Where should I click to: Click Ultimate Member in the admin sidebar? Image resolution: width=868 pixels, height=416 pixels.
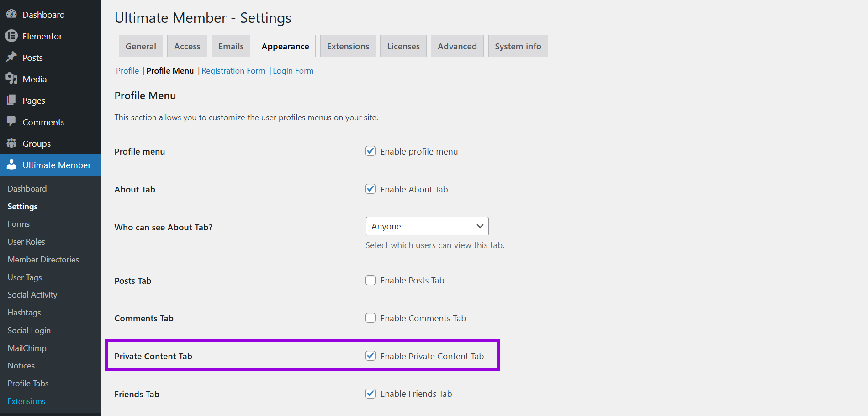[50, 165]
